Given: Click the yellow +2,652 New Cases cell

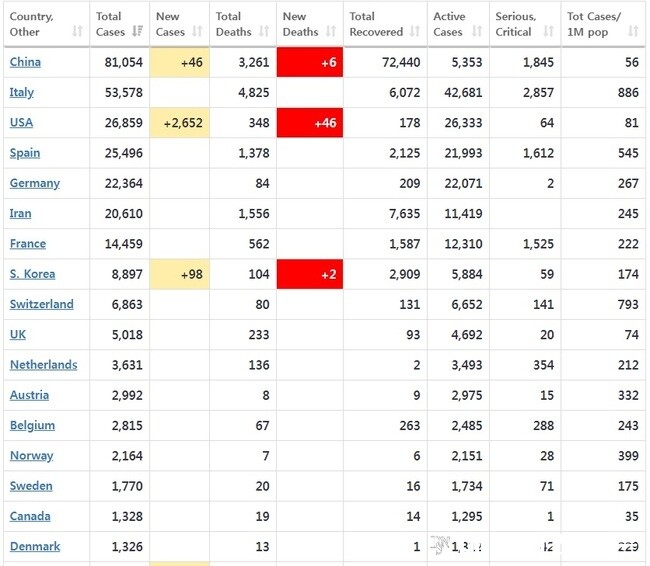Looking at the screenshot, I should point(180,123).
